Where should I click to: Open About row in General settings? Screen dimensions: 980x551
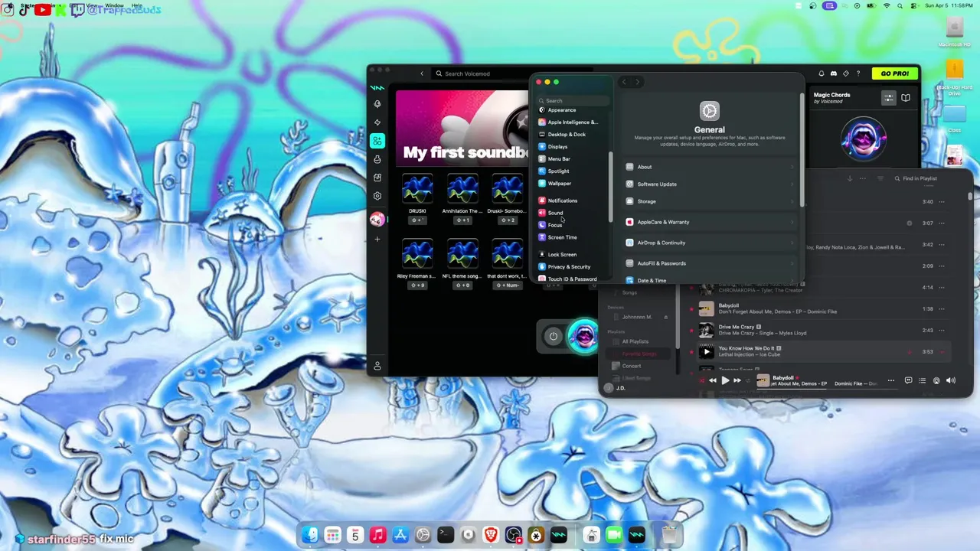tap(710, 167)
